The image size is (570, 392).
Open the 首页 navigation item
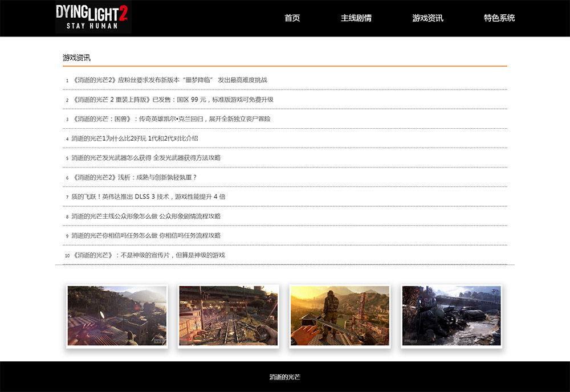coord(292,18)
